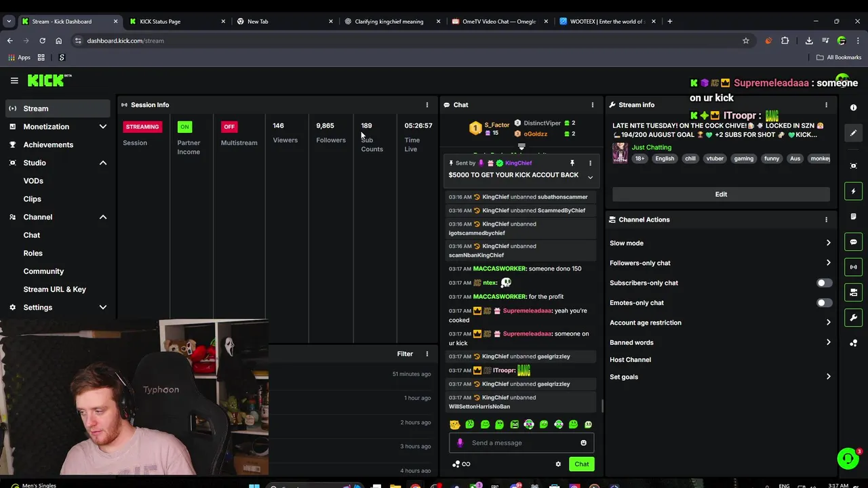Toggle Subscribers-only chat switch

(x=824, y=283)
